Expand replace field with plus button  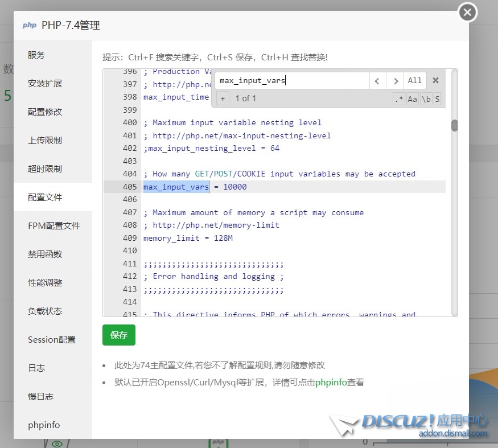223,98
